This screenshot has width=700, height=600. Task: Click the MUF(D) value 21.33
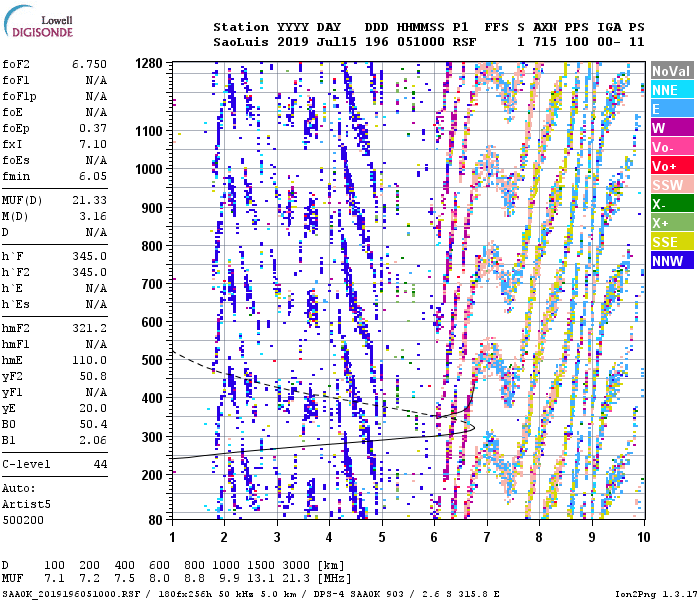(x=90, y=200)
